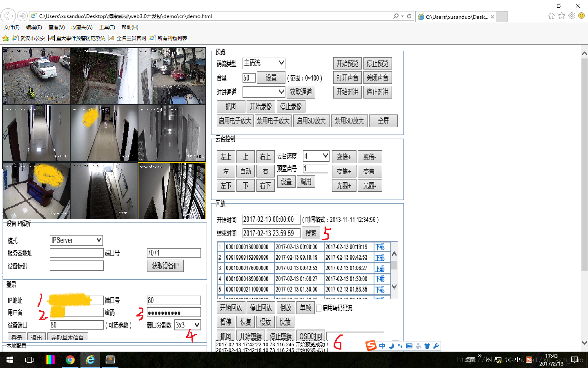Open the browser Tools gear icon
This screenshot has width=588, height=368.
pos(572,16)
